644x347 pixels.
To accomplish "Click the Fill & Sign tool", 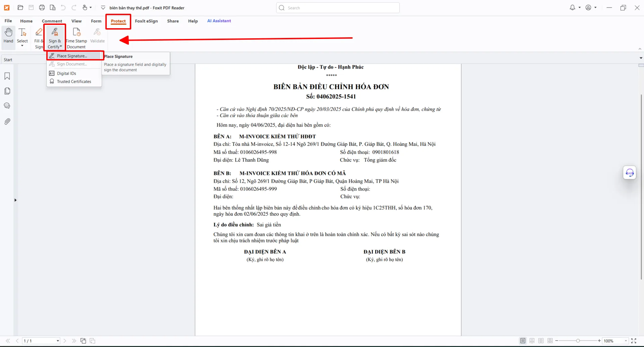I will point(39,38).
